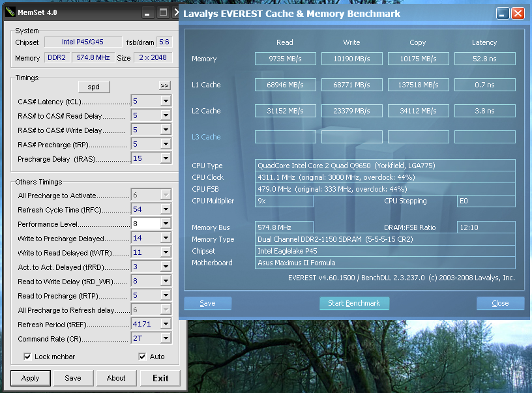Click the Close button in EVEREST
The image size is (532, 393).
(501, 303)
